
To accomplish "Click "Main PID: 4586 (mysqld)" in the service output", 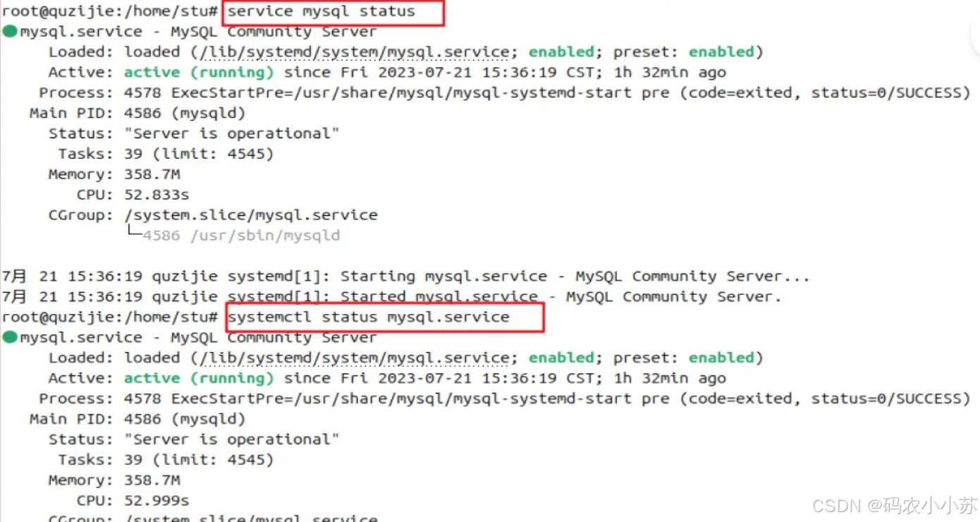I will tap(137, 114).
